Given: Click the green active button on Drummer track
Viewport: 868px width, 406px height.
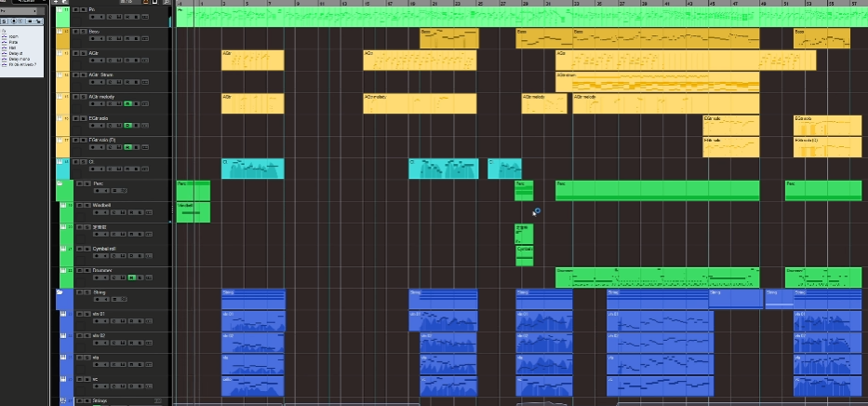Looking at the screenshot, I should [x=130, y=277].
